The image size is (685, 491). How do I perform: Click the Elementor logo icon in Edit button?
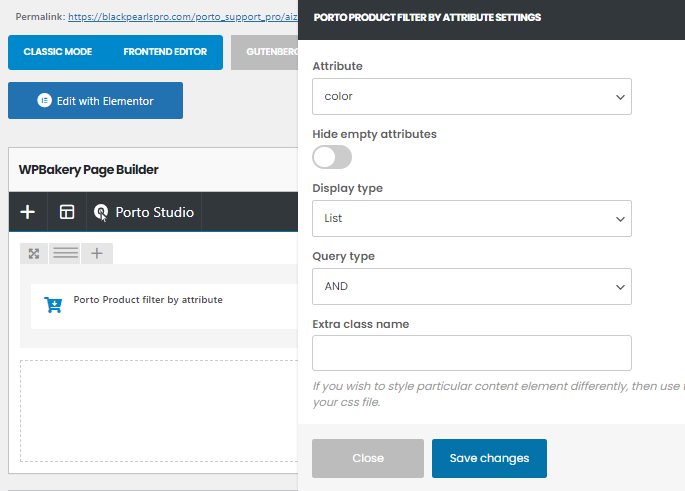click(45, 100)
